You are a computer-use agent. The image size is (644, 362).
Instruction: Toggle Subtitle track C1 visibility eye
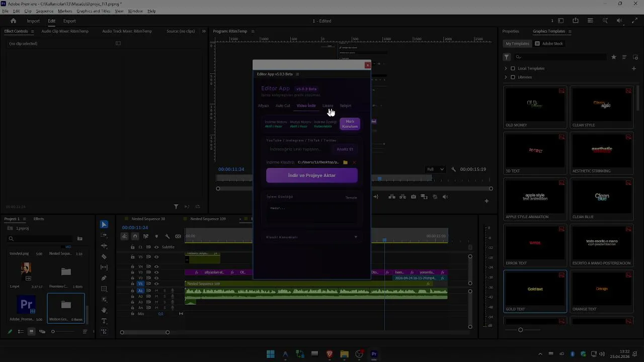[156, 247]
